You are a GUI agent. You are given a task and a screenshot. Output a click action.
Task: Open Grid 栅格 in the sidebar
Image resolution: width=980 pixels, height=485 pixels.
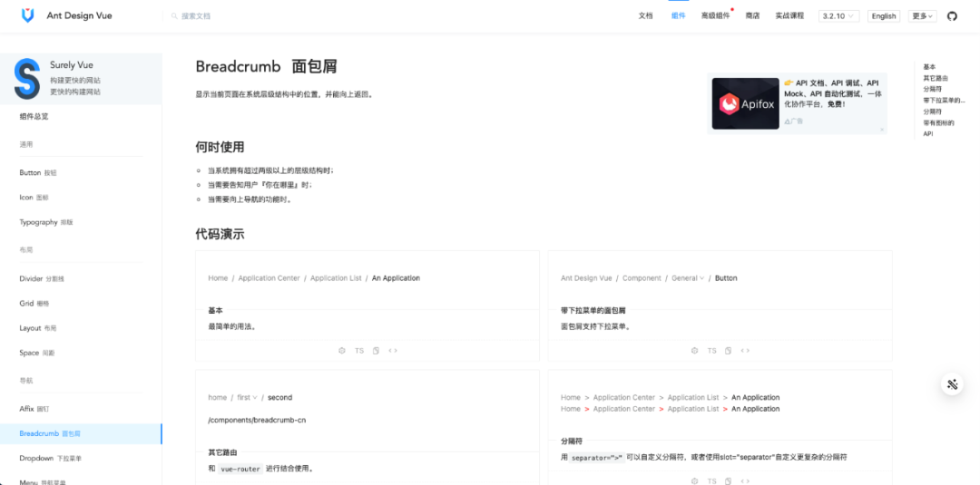tap(81, 304)
